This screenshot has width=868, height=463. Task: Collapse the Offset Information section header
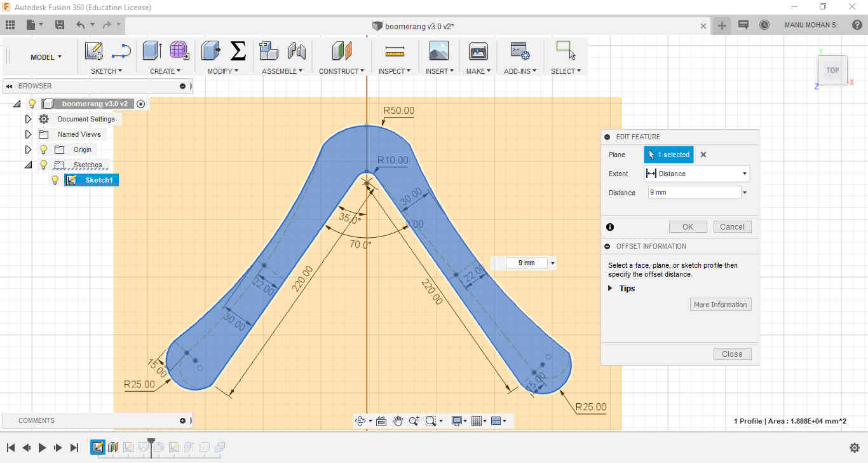607,246
